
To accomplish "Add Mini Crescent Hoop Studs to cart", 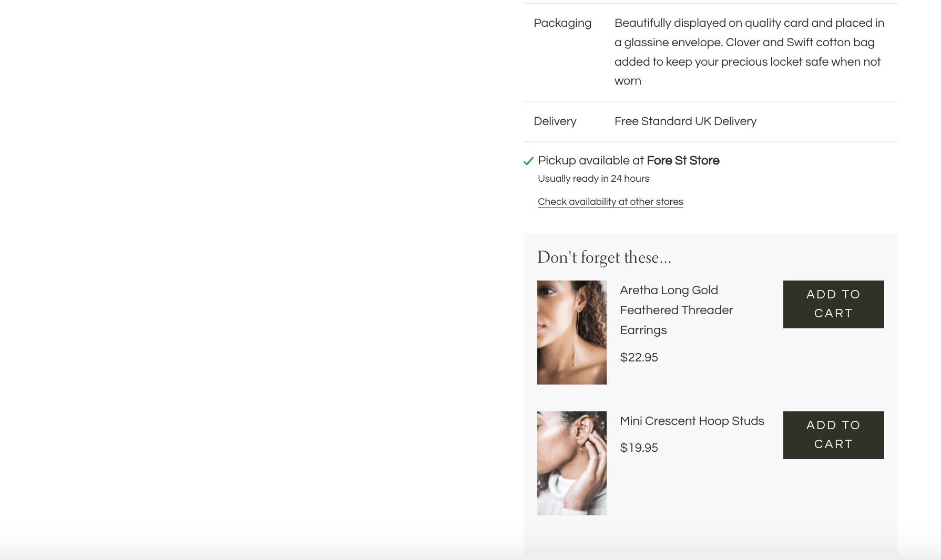I will coord(833,435).
